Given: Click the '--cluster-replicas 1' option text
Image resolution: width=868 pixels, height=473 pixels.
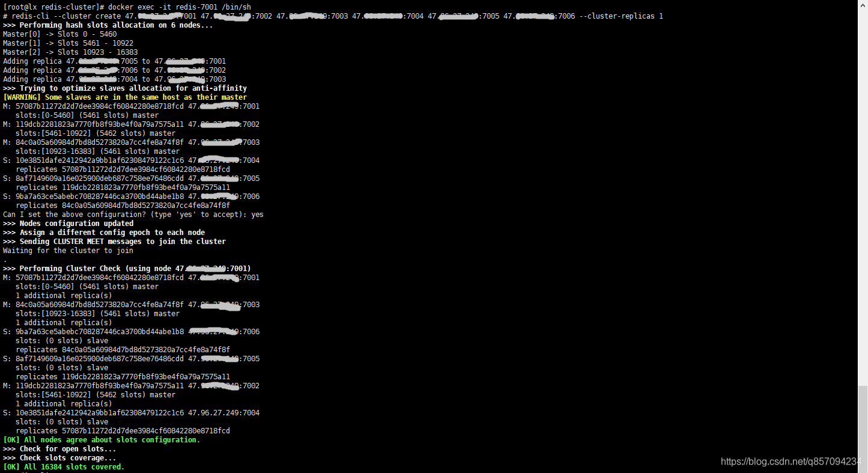Looking at the screenshot, I should [x=622, y=16].
